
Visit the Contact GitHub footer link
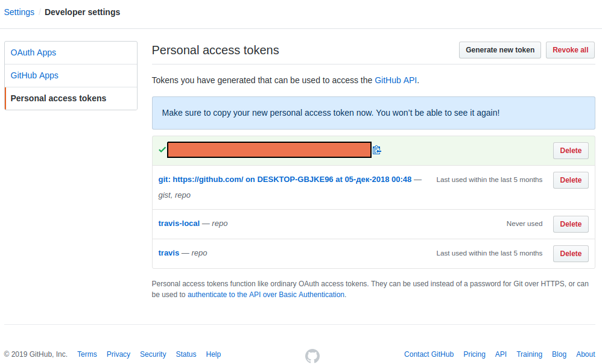click(x=429, y=354)
